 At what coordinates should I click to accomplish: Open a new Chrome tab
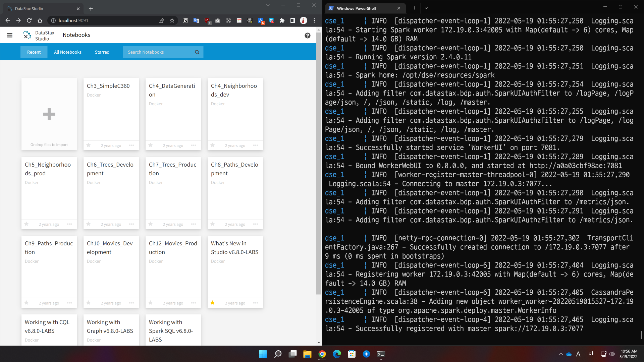[x=91, y=9]
